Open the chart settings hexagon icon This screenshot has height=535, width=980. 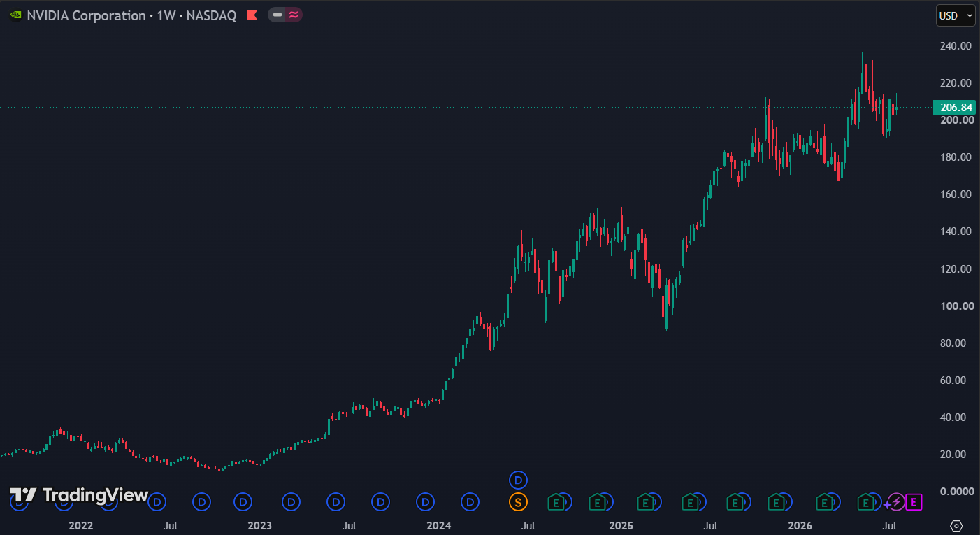click(957, 525)
